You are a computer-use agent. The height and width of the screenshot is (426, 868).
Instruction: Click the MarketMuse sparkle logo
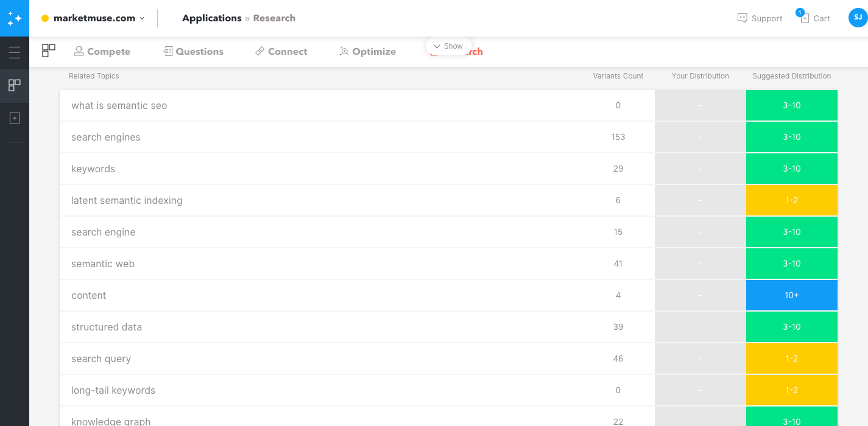pyautogui.click(x=15, y=18)
